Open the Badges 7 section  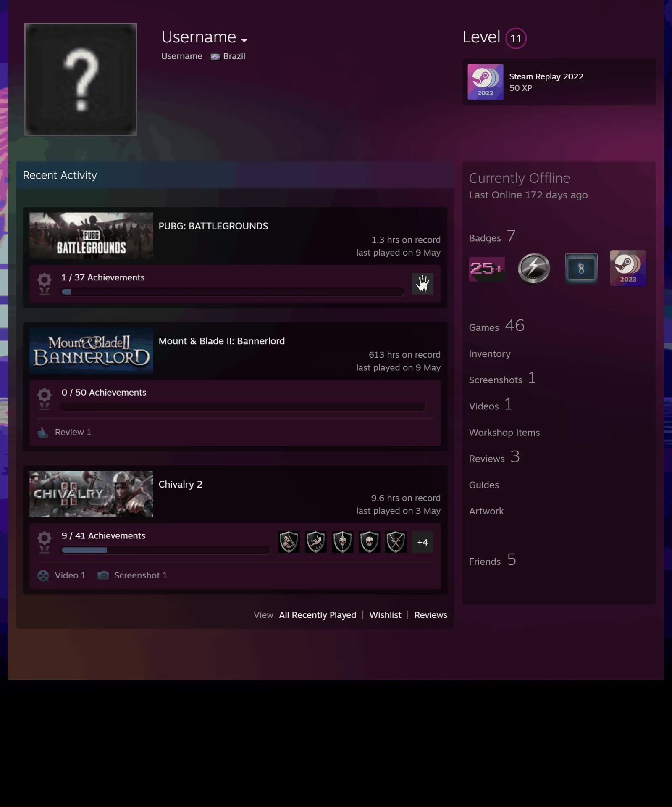tap(492, 237)
